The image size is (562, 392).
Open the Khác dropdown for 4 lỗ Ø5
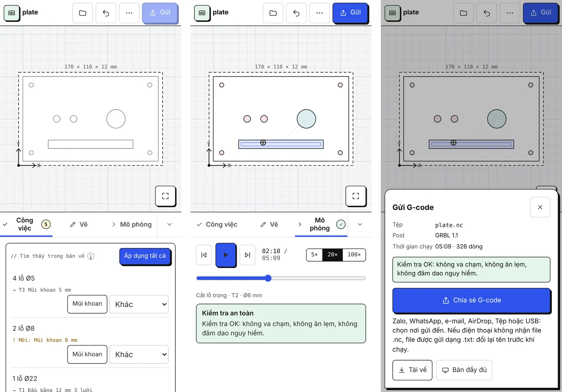[x=139, y=304]
